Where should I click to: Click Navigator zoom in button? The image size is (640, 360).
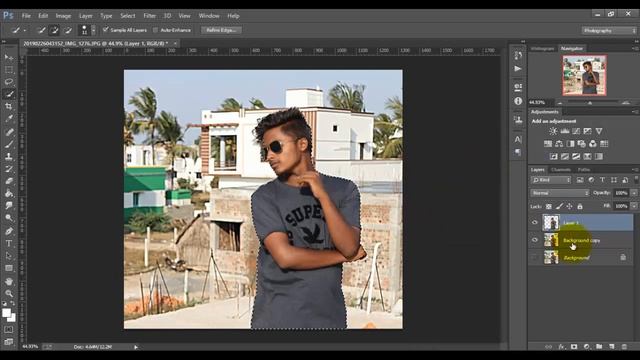click(x=626, y=103)
